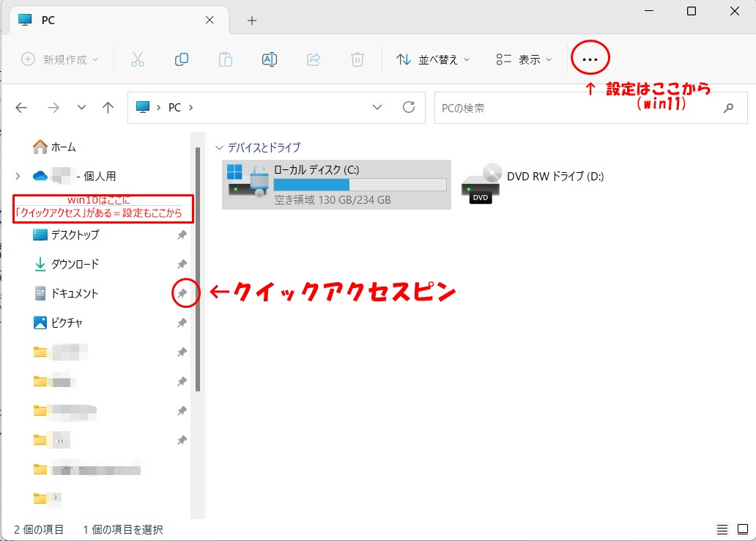The width and height of the screenshot is (756, 541).
Task: Click the Delete icon in the toolbar
Action: [357, 59]
